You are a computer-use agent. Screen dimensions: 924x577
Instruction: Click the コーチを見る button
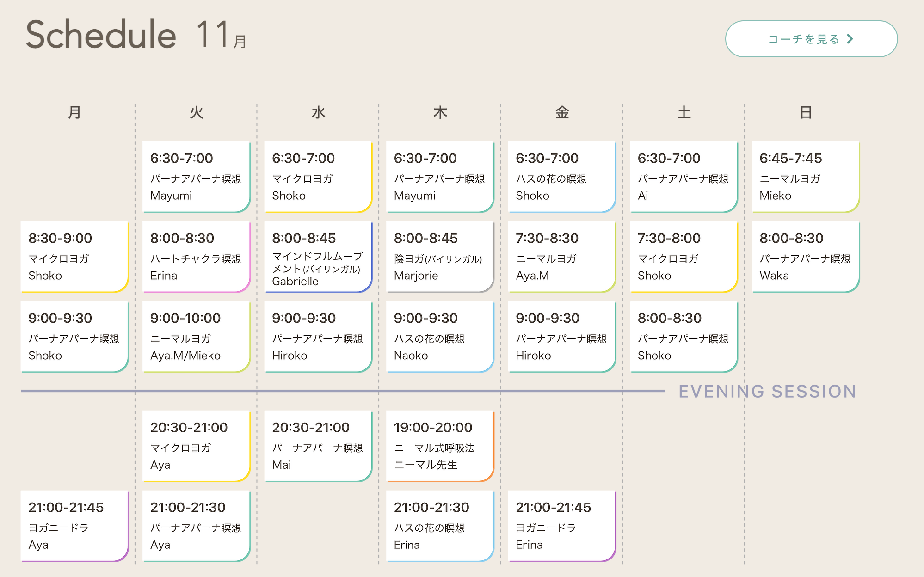click(811, 39)
